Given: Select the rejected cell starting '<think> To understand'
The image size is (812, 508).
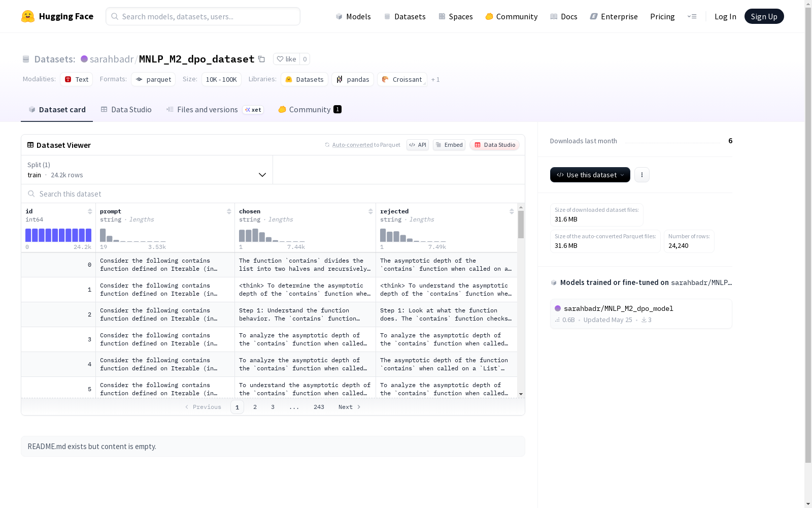Looking at the screenshot, I should 447,290.
